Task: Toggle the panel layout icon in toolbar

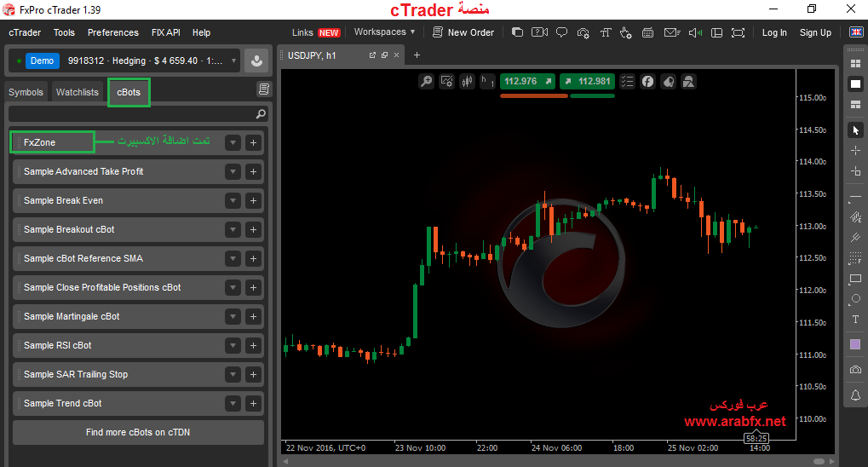Action: 716,32
